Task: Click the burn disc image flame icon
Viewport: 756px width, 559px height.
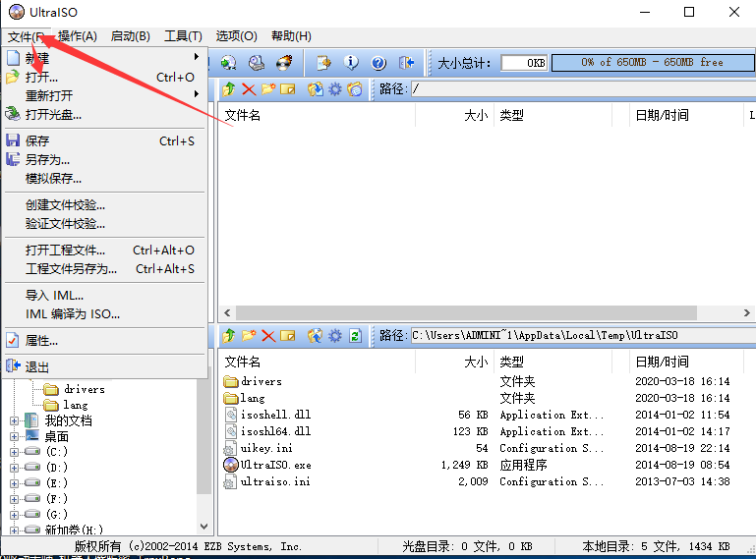Action: click(x=284, y=63)
